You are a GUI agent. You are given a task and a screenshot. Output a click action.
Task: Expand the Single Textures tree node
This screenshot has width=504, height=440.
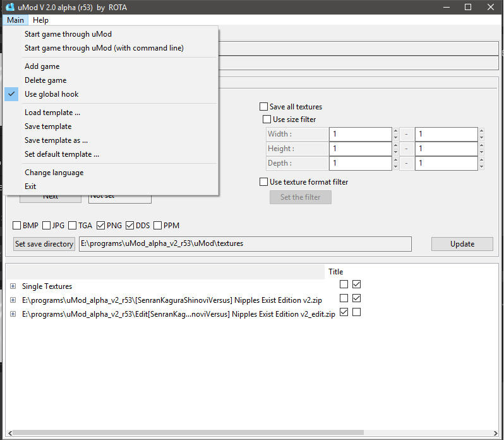pyautogui.click(x=13, y=286)
